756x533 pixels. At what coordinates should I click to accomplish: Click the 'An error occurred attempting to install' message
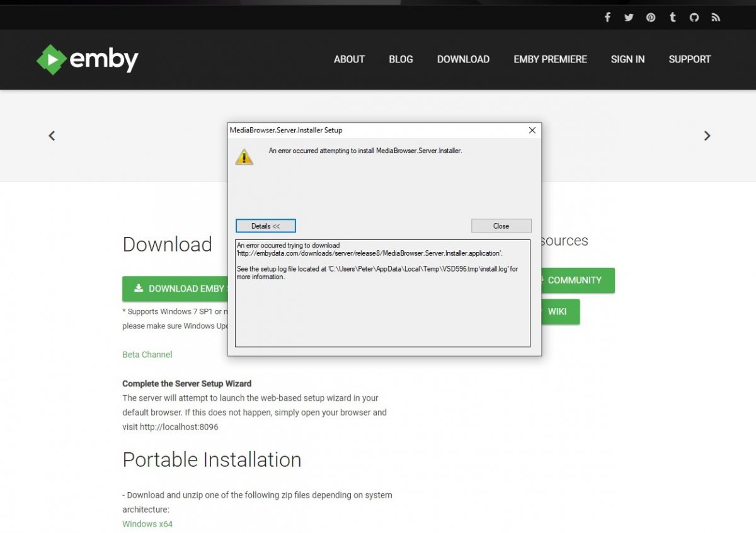[365, 151]
